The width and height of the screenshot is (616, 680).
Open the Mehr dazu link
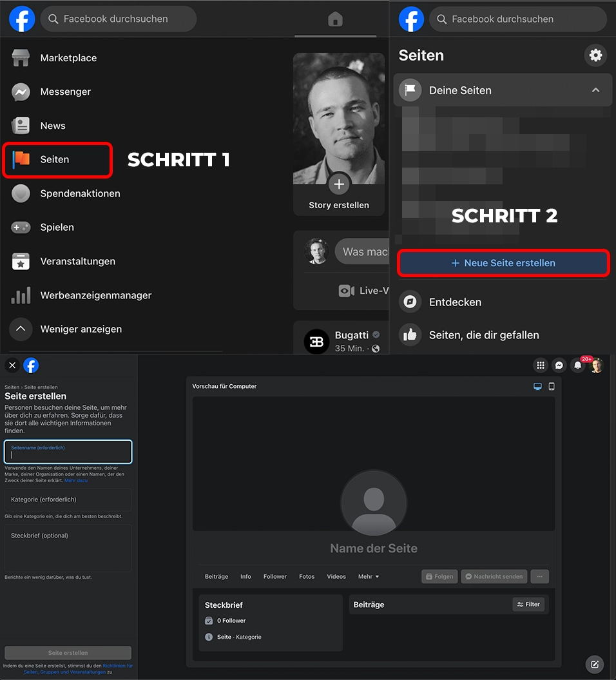coord(76,480)
